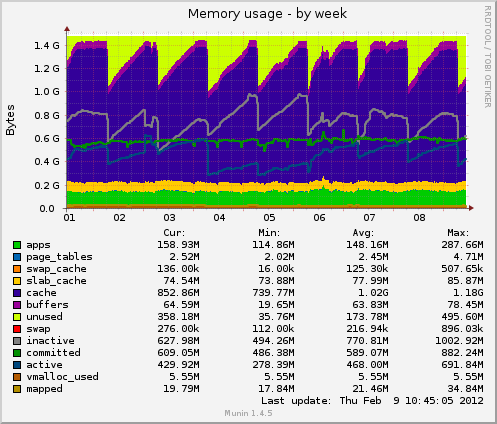The width and height of the screenshot is (497, 424).
Task: Click the cache dark blue legend swatch
Action: click(17, 293)
